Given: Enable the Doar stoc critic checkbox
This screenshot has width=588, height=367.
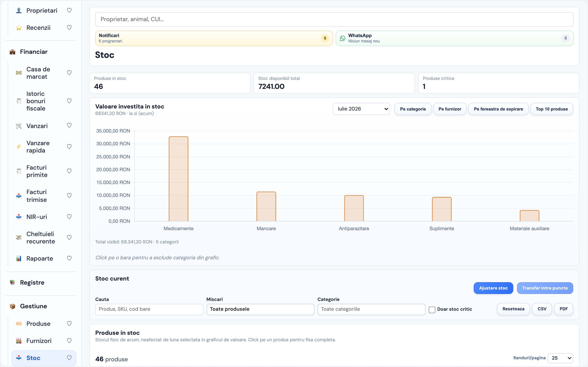Looking at the screenshot, I should pos(432,310).
